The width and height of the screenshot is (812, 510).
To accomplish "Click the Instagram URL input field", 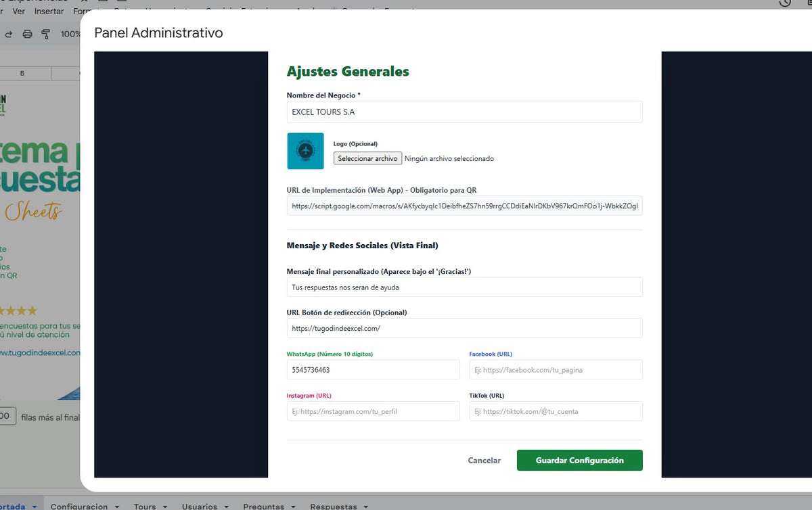I will pos(374,411).
